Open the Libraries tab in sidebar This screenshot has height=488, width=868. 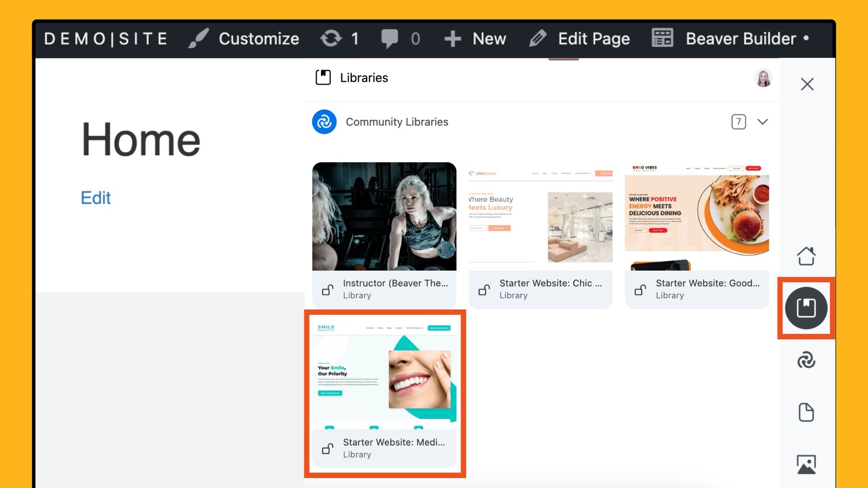pyautogui.click(x=806, y=308)
